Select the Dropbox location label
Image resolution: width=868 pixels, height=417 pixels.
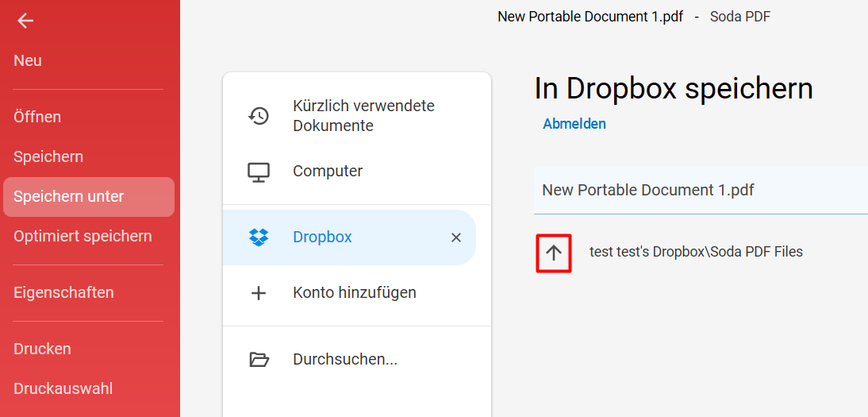pyautogui.click(x=322, y=237)
